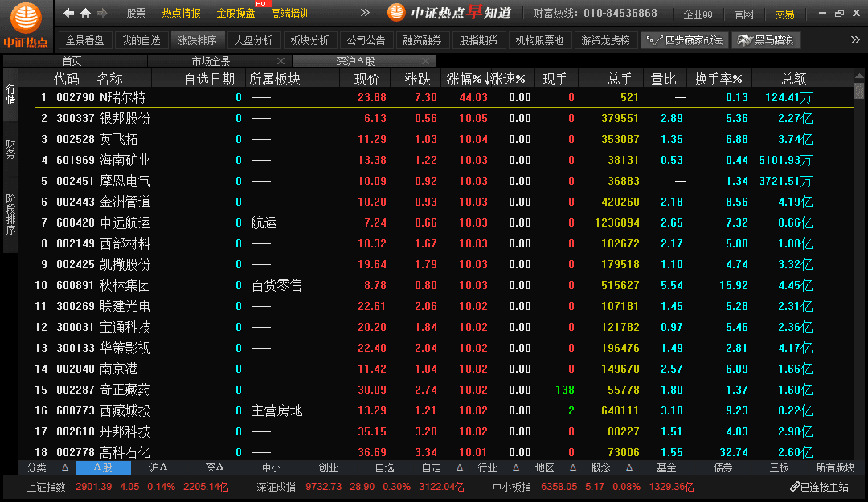Click the 四步赢家战法 button
This screenshot has height=502, width=868.
685,40
